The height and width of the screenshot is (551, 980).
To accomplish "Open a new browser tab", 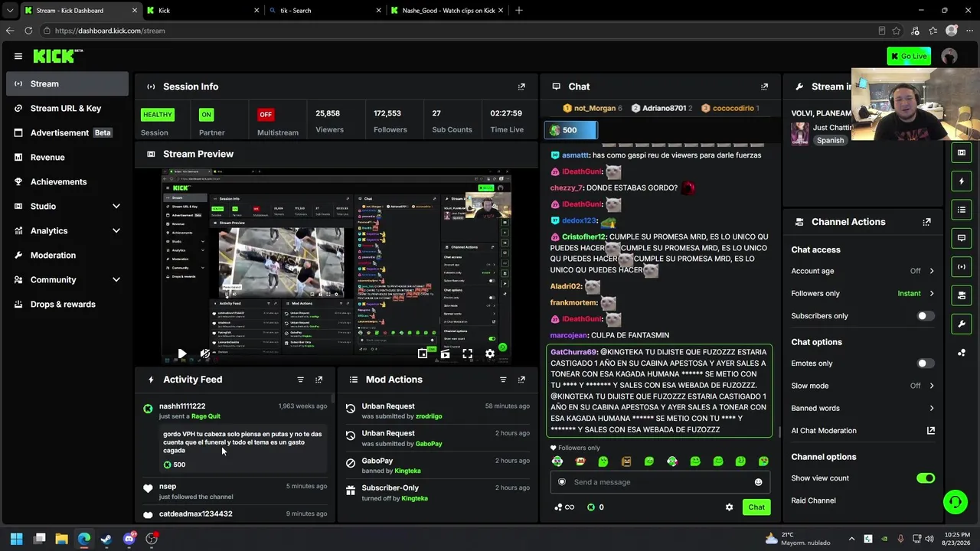I will click(519, 11).
